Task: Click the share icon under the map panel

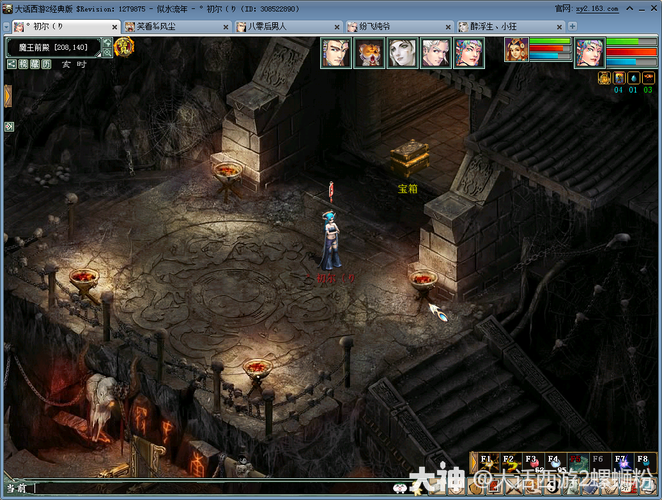Action: pyautogui.click(x=11, y=64)
